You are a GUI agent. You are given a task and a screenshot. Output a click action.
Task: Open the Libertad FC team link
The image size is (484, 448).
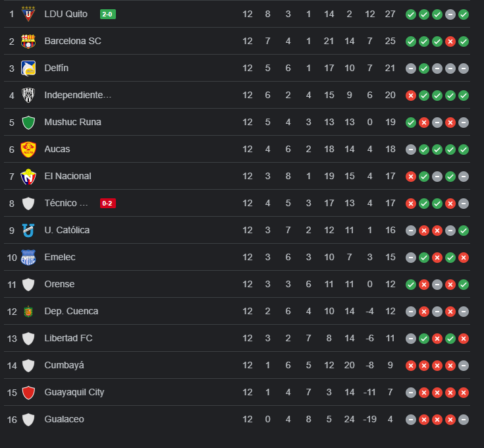[68, 338]
